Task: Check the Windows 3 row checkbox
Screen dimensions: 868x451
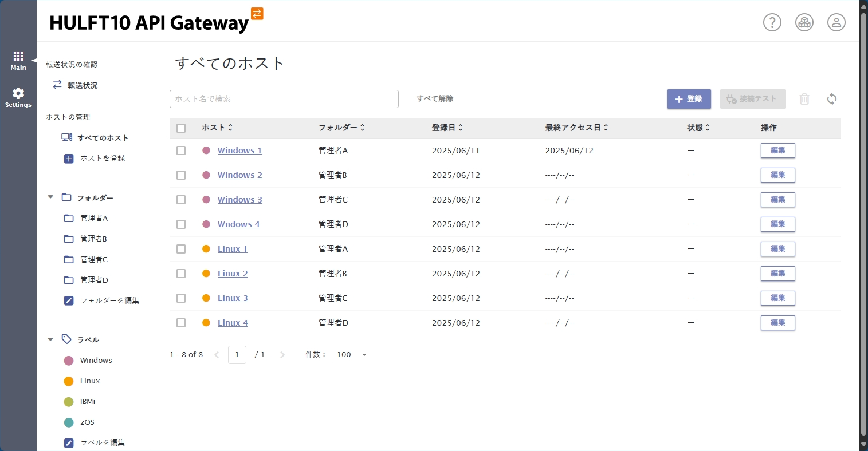Action: [181, 200]
